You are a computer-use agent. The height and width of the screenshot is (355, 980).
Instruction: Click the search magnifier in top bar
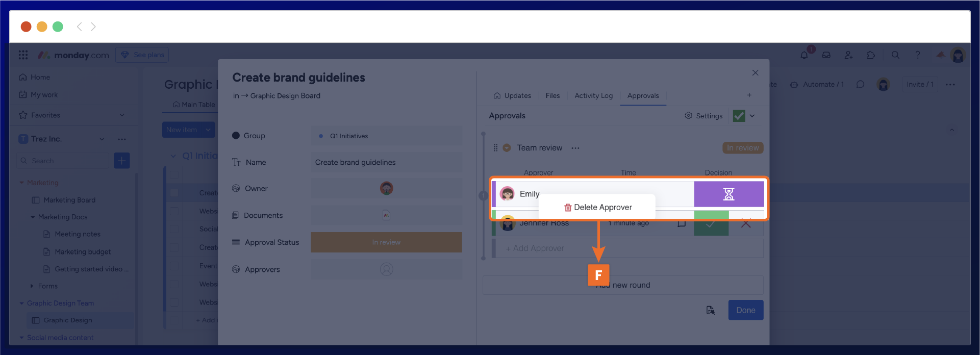click(x=895, y=55)
